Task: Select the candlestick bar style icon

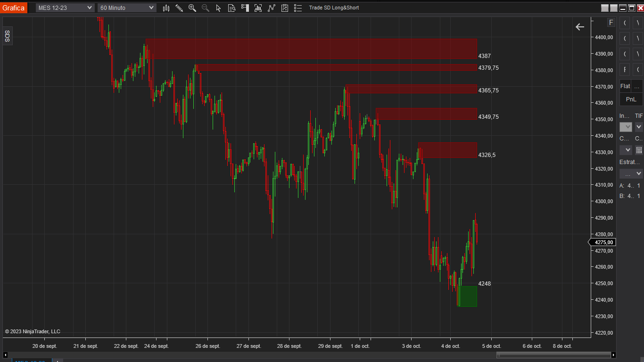Action: pos(166,8)
